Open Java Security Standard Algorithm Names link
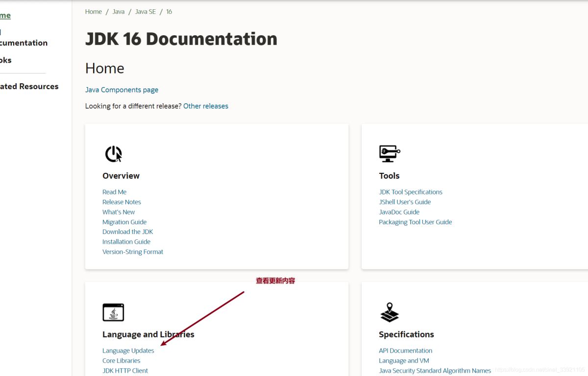This screenshot has height=376, width=588. point(435,371)
